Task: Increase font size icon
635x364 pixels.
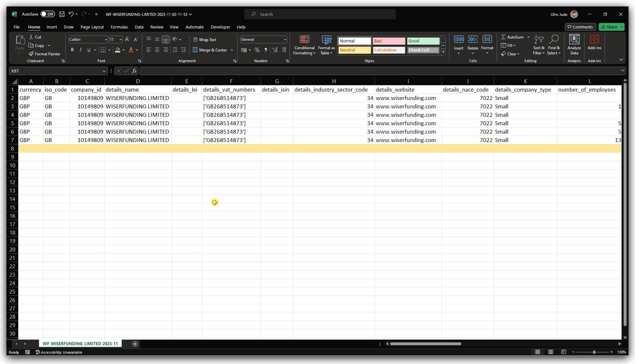Action: point(127,39)
